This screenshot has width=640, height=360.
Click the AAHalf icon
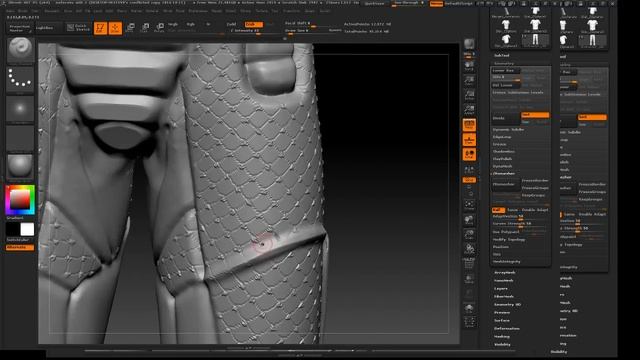(469, 109)
